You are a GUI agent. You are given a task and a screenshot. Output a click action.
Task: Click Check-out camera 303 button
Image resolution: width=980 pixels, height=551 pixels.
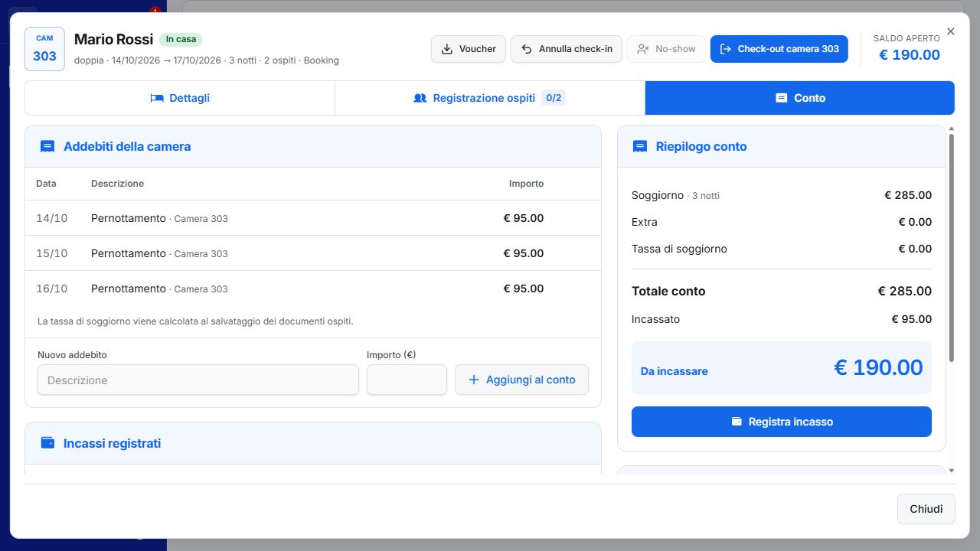(x=779, y=49)
